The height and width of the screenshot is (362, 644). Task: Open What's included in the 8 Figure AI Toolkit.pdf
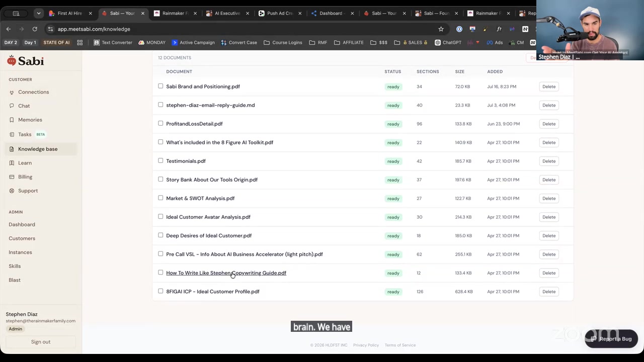[219, 142]
